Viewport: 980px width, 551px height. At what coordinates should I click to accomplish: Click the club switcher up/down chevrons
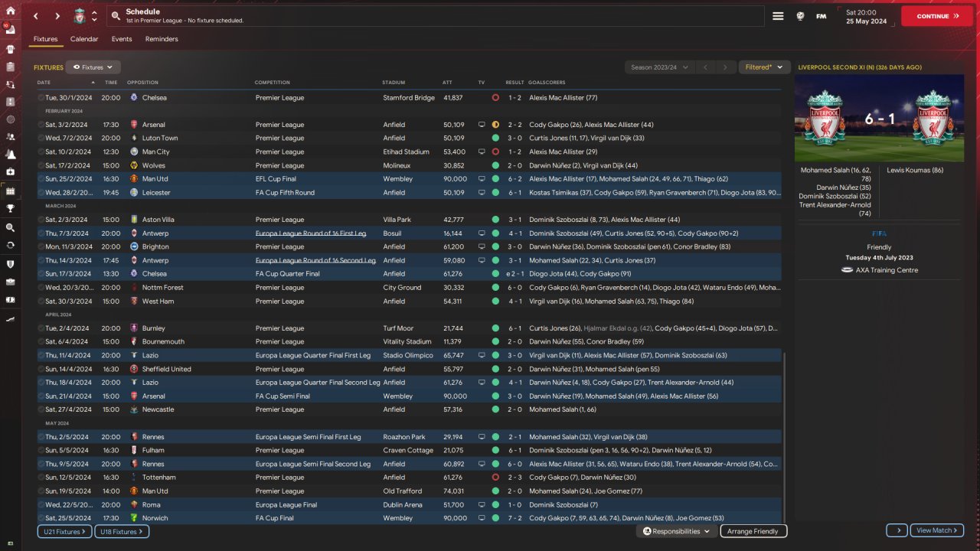point(94,16)
